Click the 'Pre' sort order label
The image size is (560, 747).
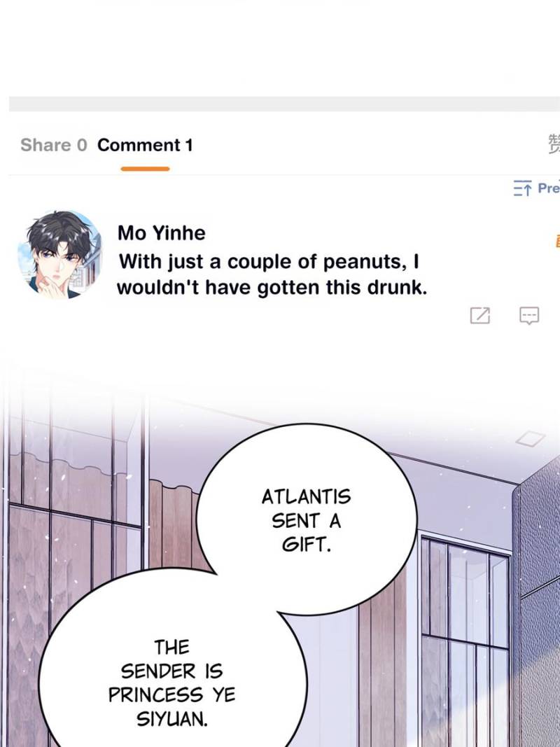click(549, 188)
